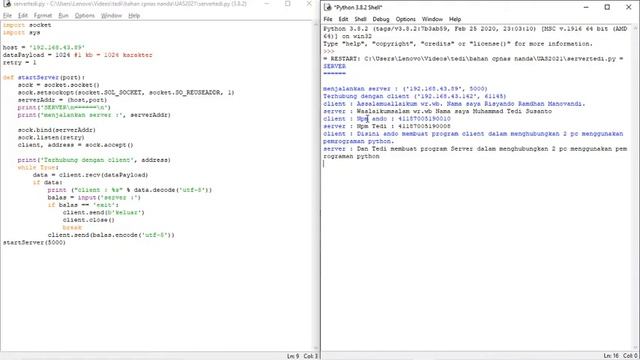
Task: Open Shell menu in Python Shell
Action: 360,19
